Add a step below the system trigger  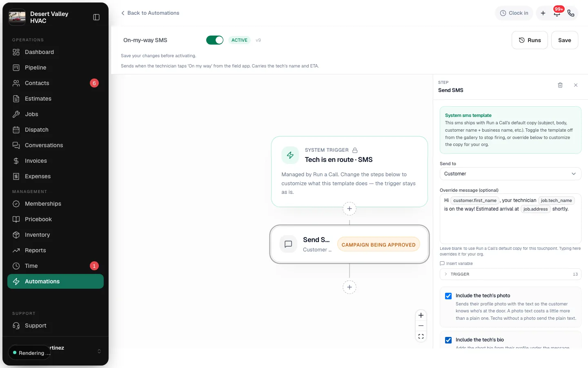point(350,209)
